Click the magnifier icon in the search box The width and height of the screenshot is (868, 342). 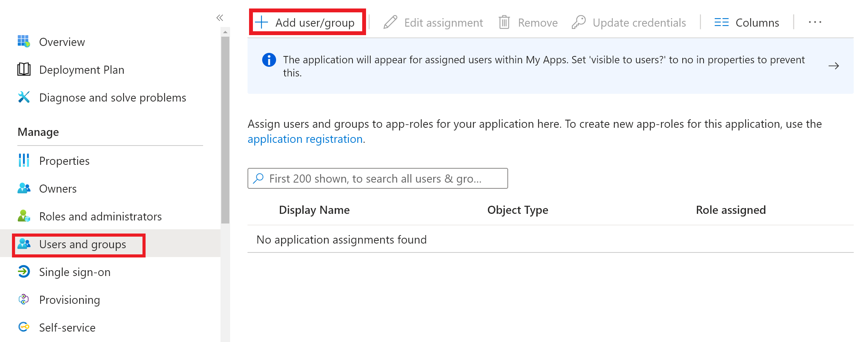(x=258, y=178)
